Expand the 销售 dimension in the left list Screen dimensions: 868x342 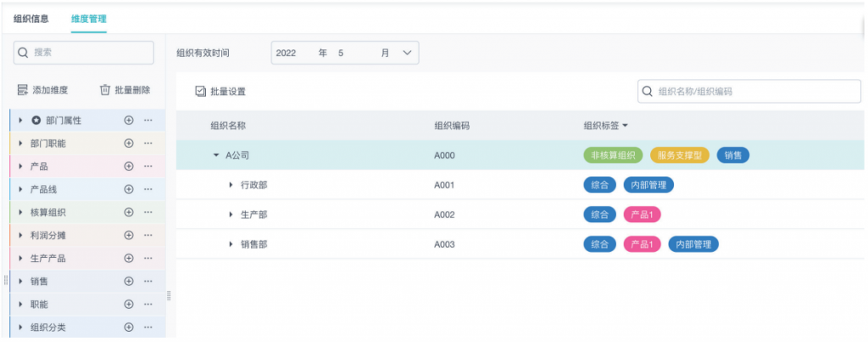pyautogui.click(x=21, y=281)
